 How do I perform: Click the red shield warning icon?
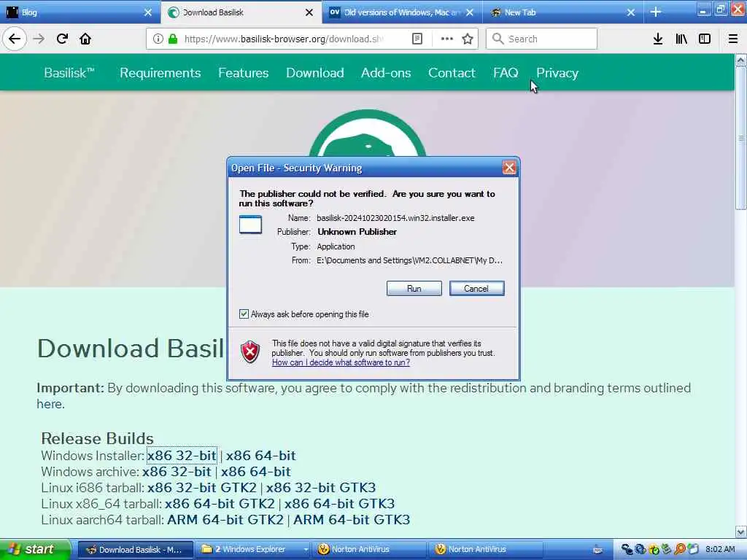(x=250, y=352)
